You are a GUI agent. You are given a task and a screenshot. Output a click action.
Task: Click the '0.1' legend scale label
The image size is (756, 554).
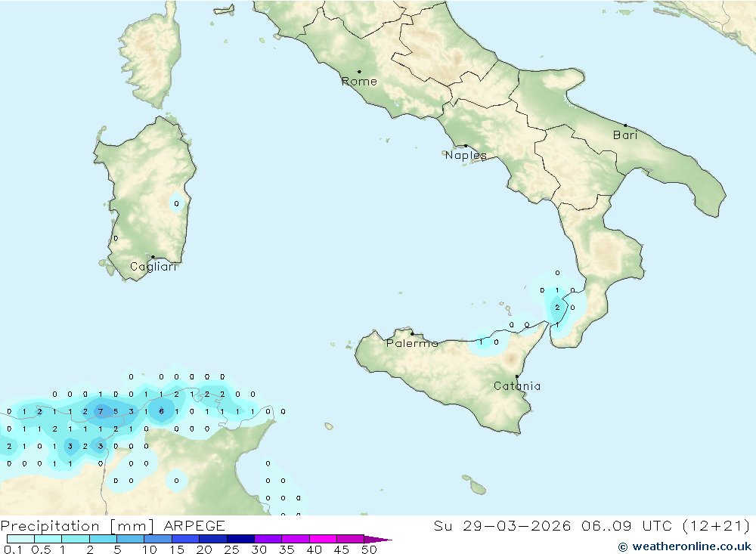(13, 549)
